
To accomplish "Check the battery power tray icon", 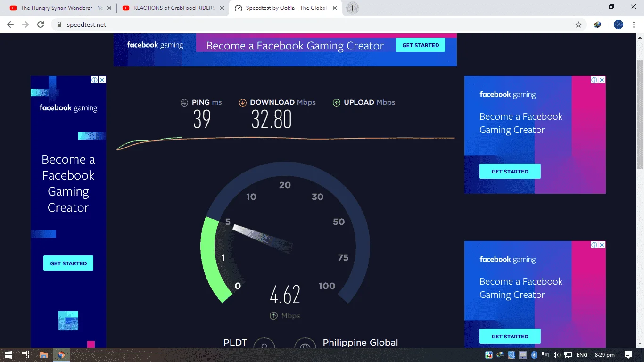I will pyautogui.click(x=545, y=355).
